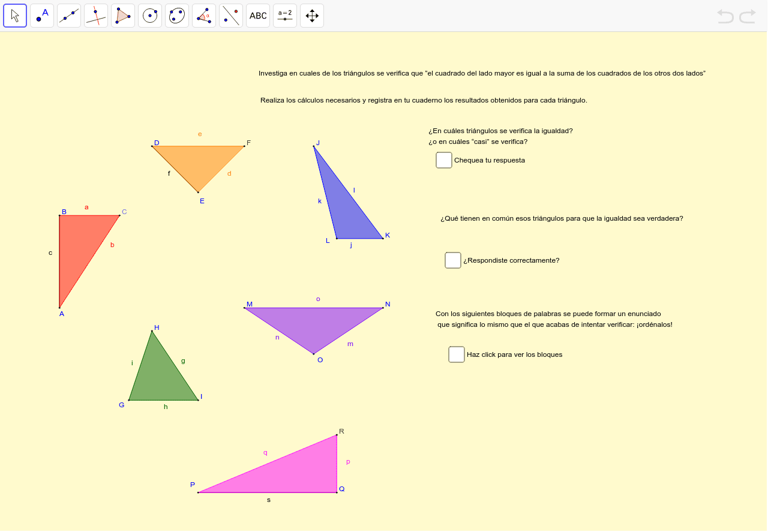Image resolution: width=768 pixels, height=532 pixels.
Task: Select the Perpendicular Line tool
Action: (x=96, y=16)
